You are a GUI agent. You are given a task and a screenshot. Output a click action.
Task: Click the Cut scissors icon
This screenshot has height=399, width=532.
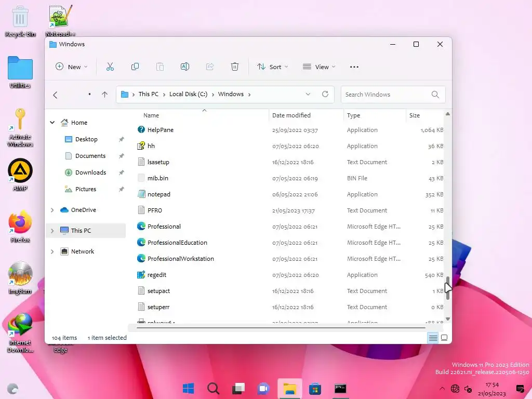[110, 66]
